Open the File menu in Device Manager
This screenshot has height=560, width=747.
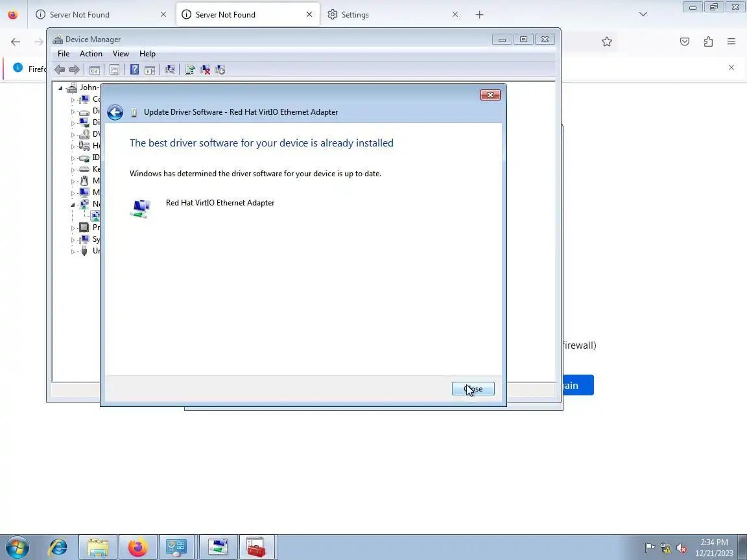point(64,54)
